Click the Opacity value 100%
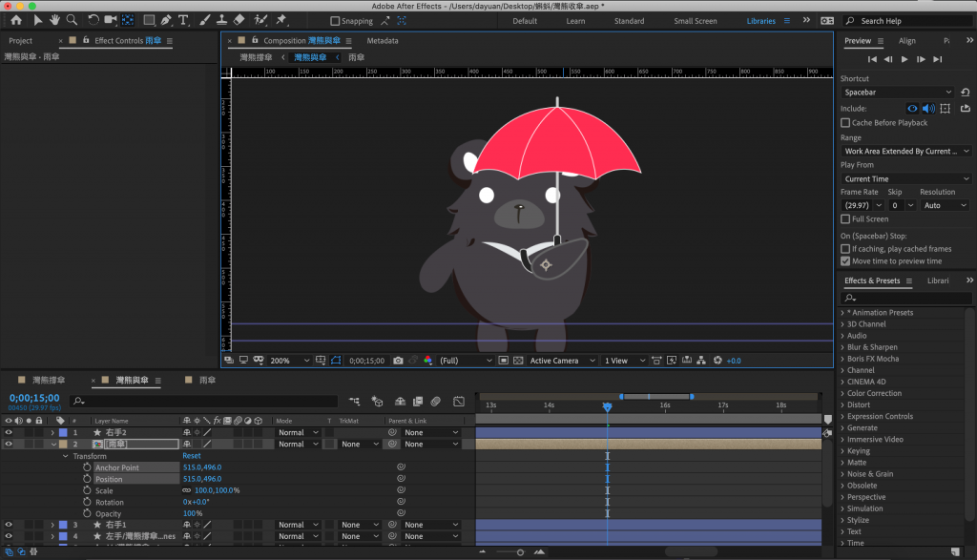The image size is (977, 560). (x=193, y=513)
